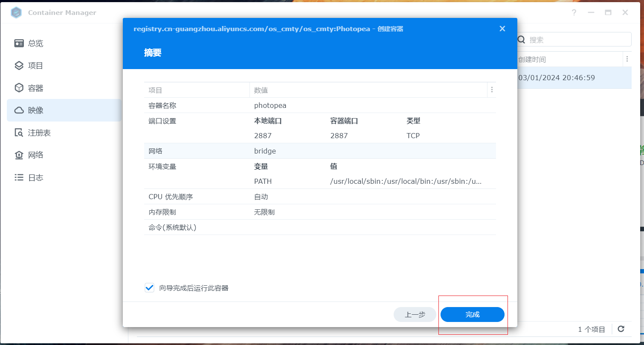Click the 总览 dashboard icon in sidebar
644x345 pixels.
click(x=19, y=43)
